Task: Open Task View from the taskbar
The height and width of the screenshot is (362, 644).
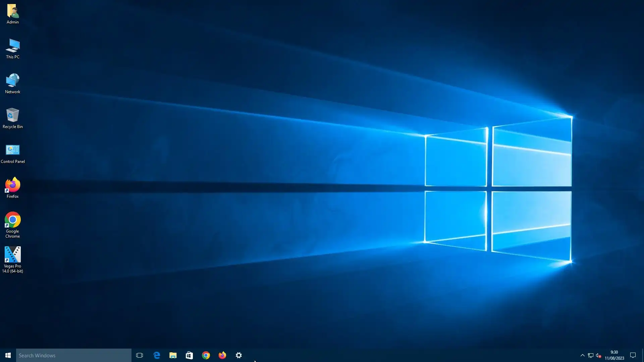Action: pos(140,355)
